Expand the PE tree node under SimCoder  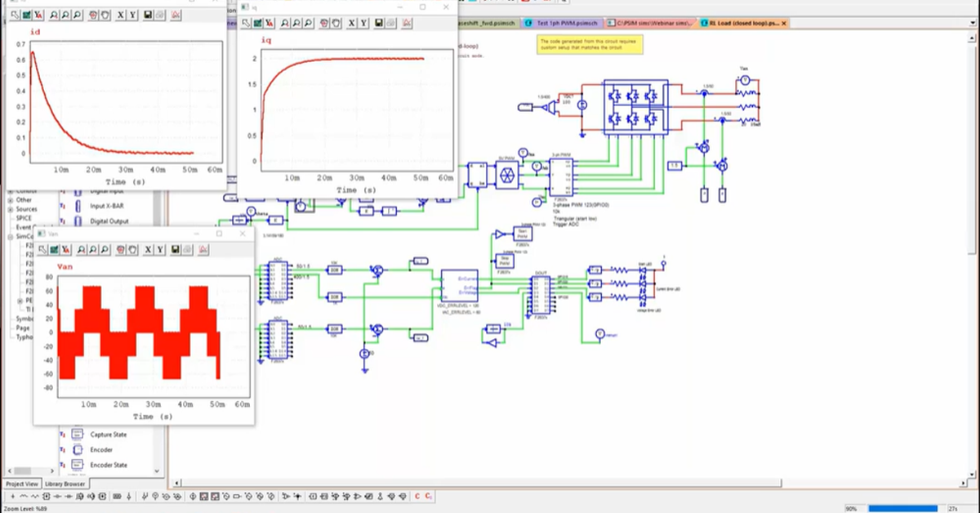point(20,301)
